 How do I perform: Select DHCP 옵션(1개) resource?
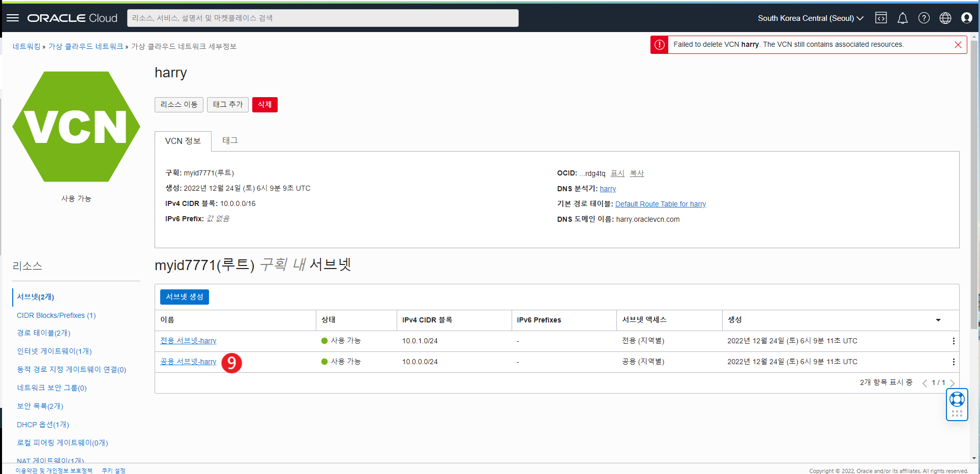point(43,425)
